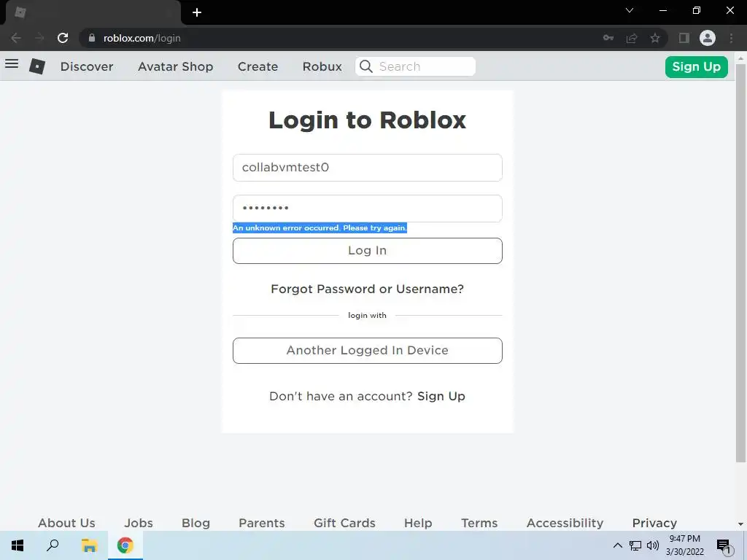The image size is (747, 560).
Task: Click Sign Up link below the form
Action: (x=441, y=396)
